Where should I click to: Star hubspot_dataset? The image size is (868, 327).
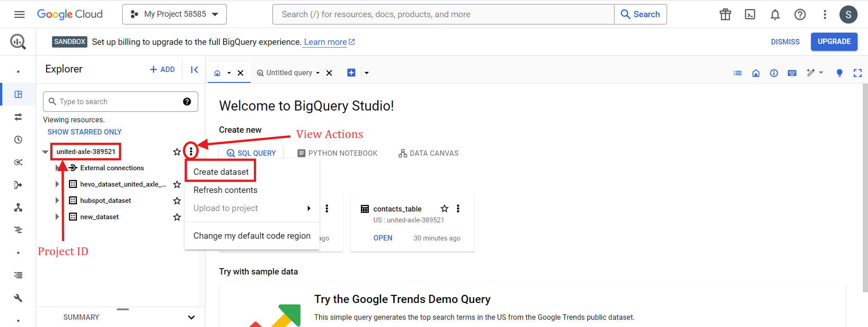pyautogui.click(x=177, y=201)
